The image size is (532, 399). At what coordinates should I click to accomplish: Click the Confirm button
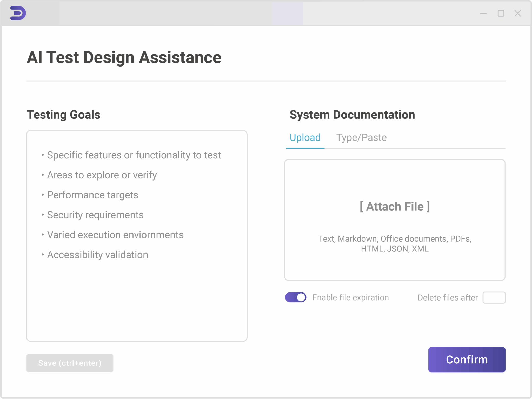[467, 360]
